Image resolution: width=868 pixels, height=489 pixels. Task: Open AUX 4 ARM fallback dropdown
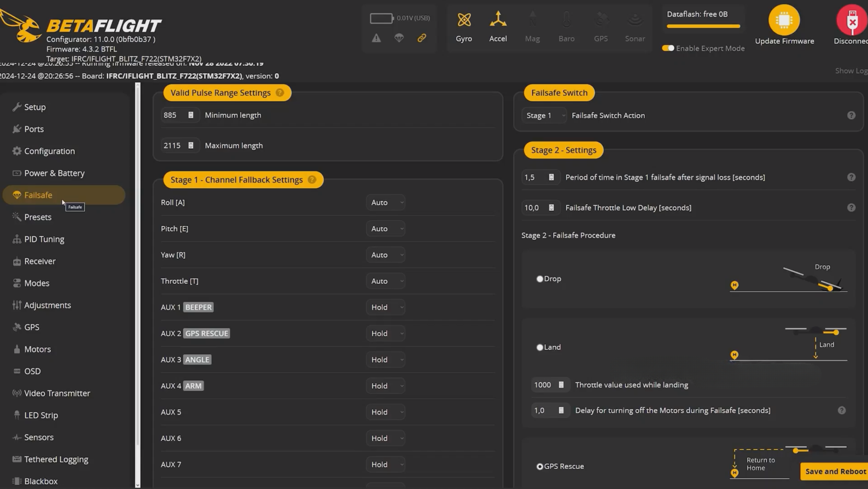pos(386,386)
